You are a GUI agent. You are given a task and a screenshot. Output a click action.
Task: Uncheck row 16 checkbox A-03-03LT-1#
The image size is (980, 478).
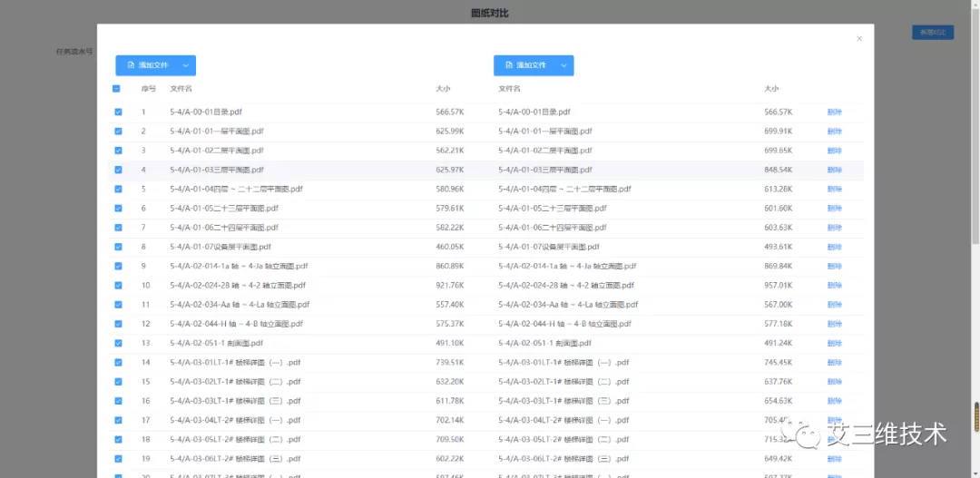click(118, 401)
